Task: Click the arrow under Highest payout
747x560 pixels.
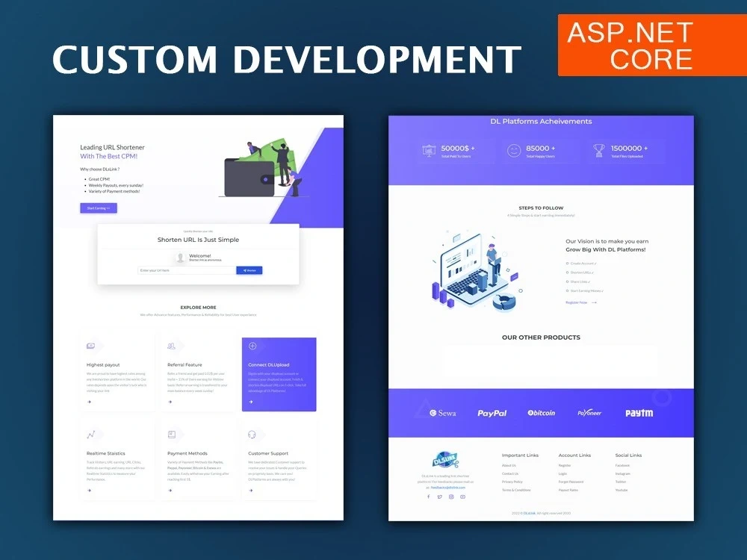Action: click(x=89, y=402)
